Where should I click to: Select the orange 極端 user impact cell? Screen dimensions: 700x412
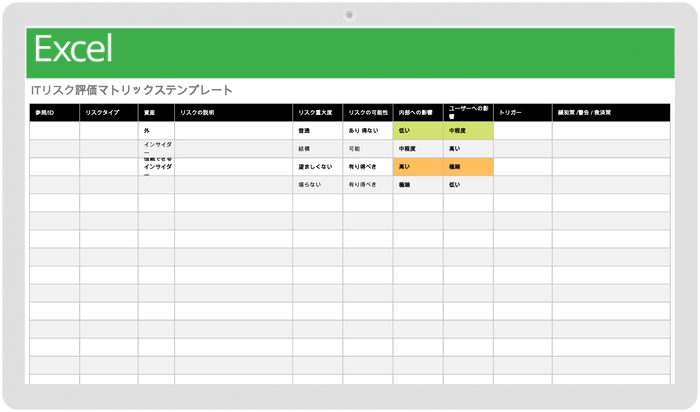coord(468,166)
